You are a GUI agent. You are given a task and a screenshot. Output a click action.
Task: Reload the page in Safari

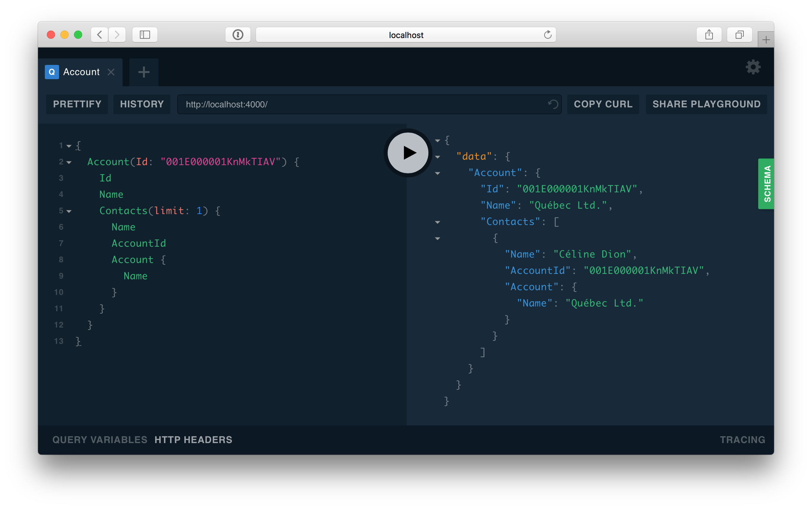click(x=548, y=35)
